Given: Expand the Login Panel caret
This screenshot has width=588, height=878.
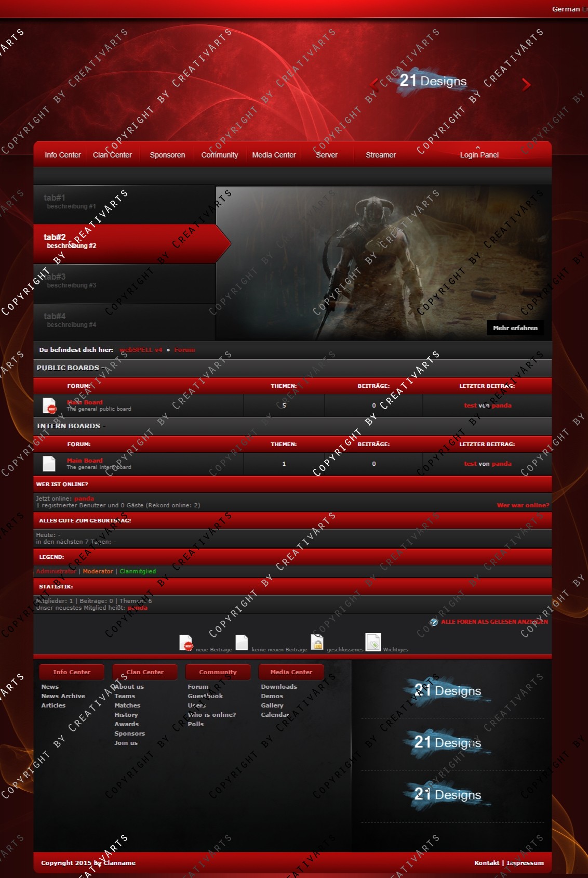Looking at the screenshot, I should (x=478, y=148).
